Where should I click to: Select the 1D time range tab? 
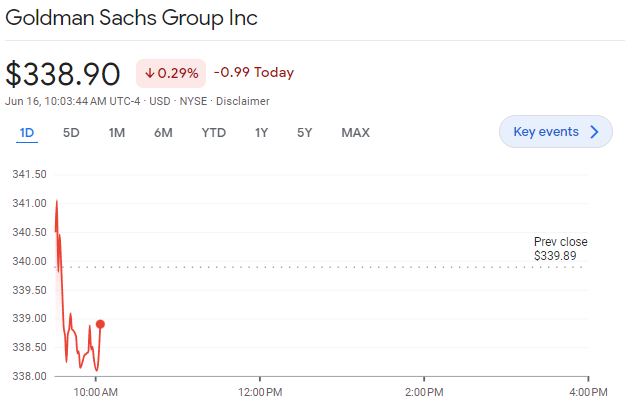tap(27, 133)
